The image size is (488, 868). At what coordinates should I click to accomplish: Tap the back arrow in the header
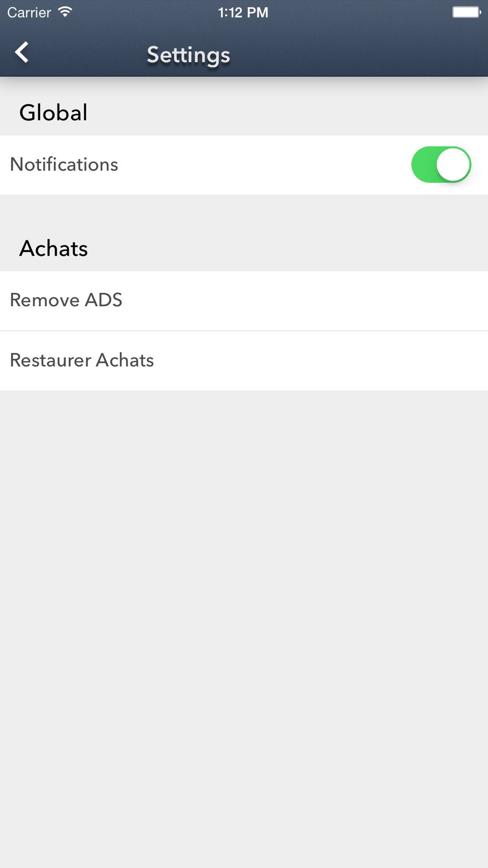(x=22, y=53)
